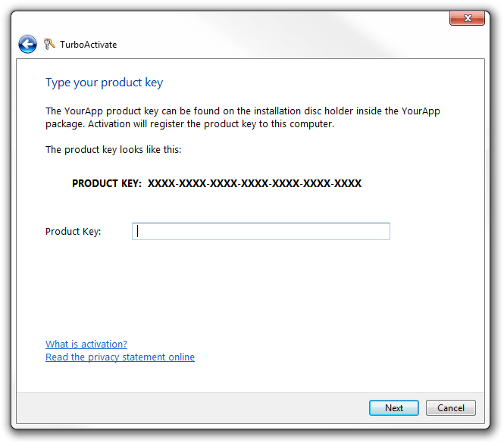Click blank white area below Product Key field

tap(258, 288)
